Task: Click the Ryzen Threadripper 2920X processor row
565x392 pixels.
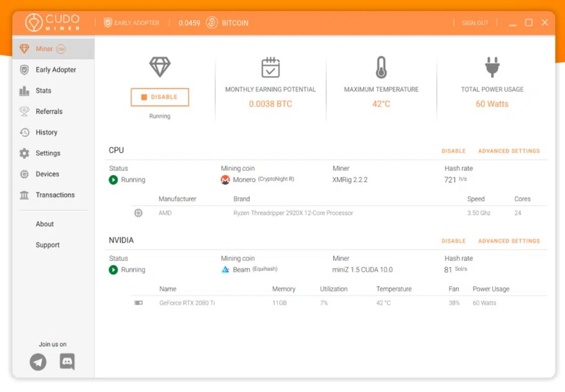Action: 339,213
